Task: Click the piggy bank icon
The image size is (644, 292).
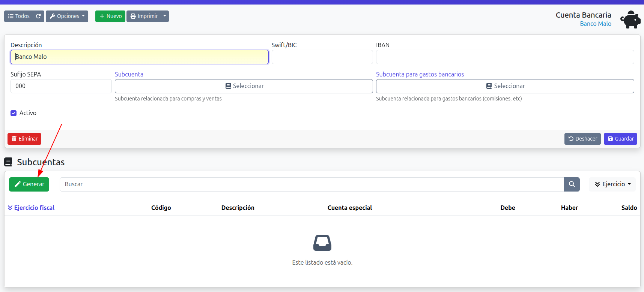Action: 630,19
